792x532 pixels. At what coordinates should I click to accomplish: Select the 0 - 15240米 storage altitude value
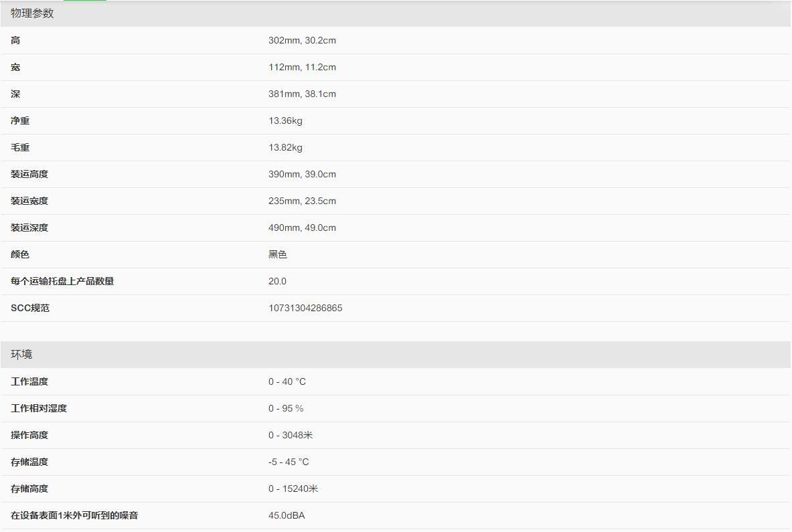click(x=293, y=489)
